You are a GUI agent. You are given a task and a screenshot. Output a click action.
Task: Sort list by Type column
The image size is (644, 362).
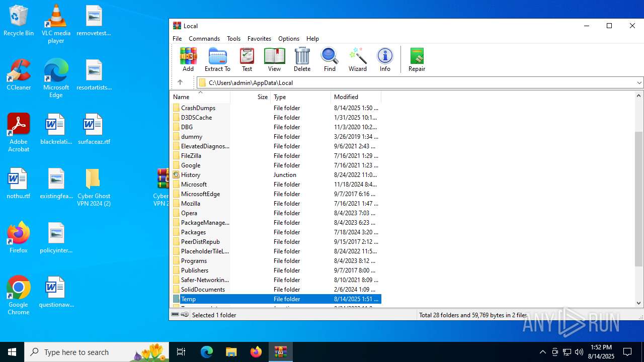[301, 97]
